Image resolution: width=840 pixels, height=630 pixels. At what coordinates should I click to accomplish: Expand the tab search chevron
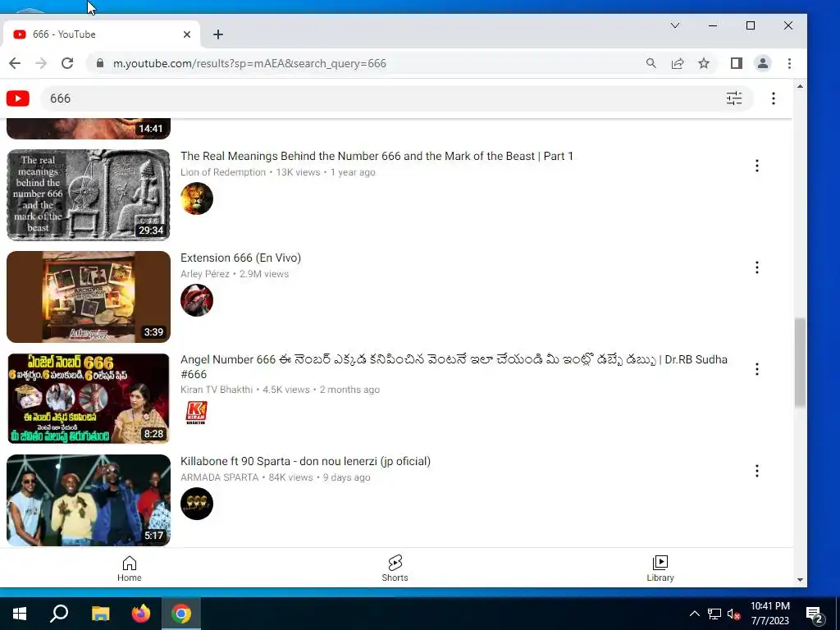675,25
